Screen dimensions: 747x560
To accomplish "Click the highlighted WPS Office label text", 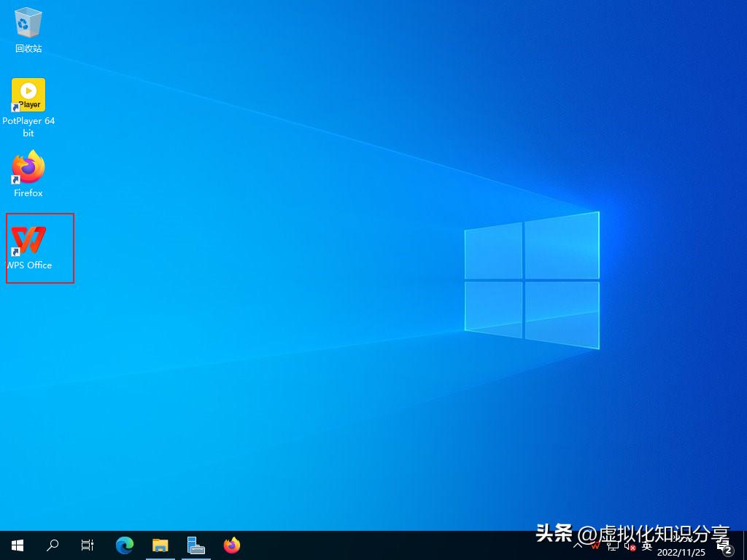I will 28,265.
